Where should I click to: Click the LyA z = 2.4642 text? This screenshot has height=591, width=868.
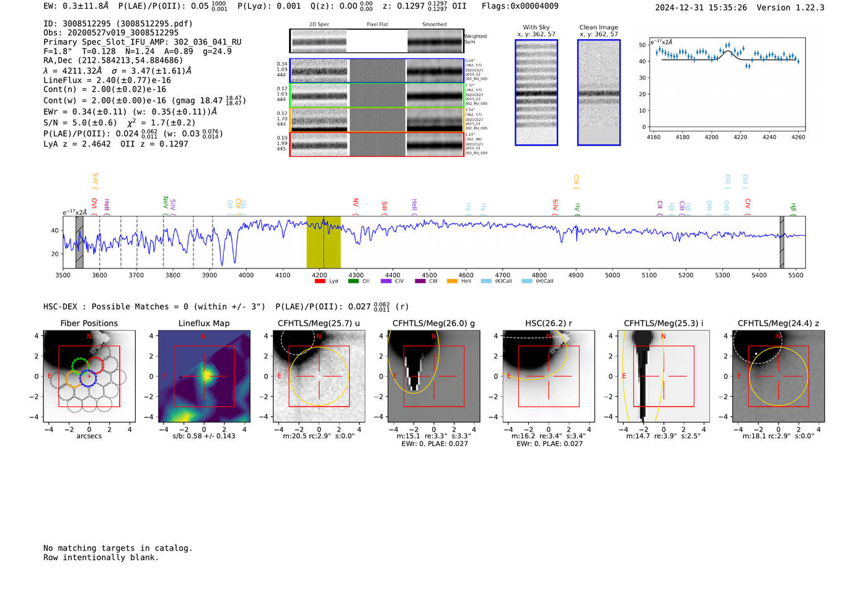(77, 144)
